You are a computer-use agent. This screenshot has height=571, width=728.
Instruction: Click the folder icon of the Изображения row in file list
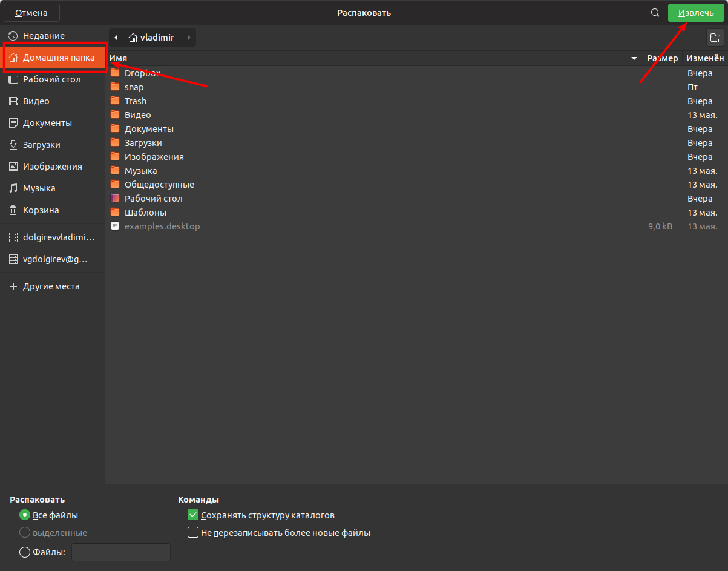(x=115, y=156)
